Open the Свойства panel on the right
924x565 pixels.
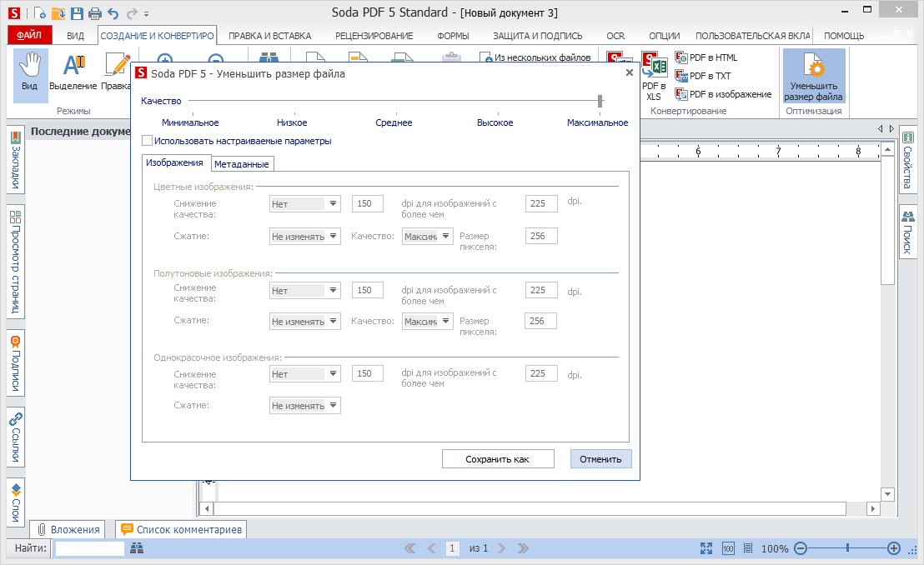pyautogui.click(x=907, y=161)
